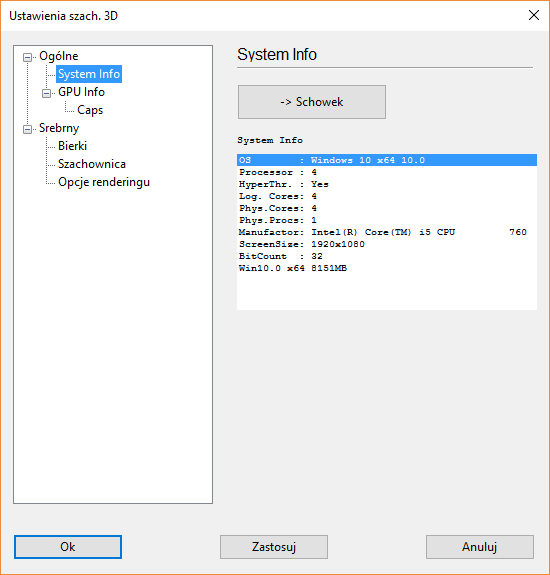The image size is (550, 575).
Task: Select the Ogólne category
Action: tap(59, 56)
